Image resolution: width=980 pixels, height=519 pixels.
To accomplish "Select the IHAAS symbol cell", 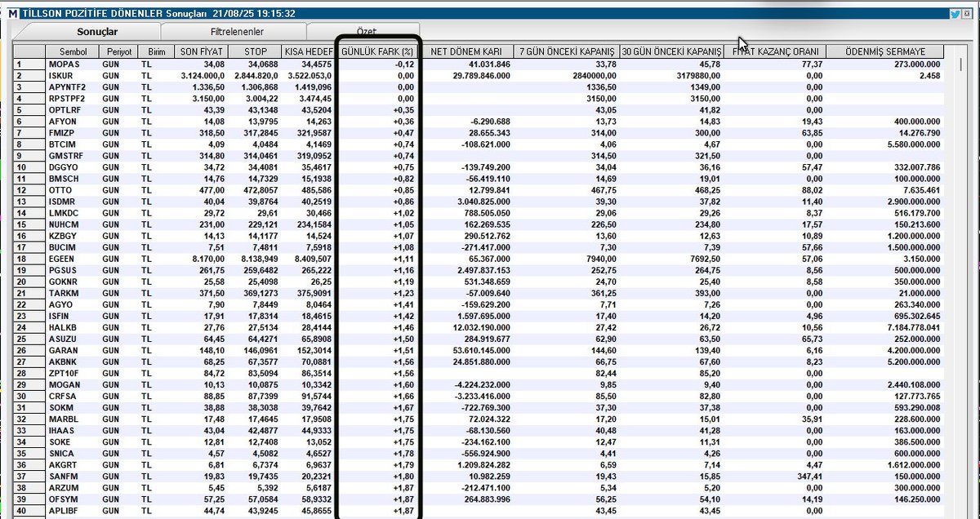I will [x=60, y=430].
